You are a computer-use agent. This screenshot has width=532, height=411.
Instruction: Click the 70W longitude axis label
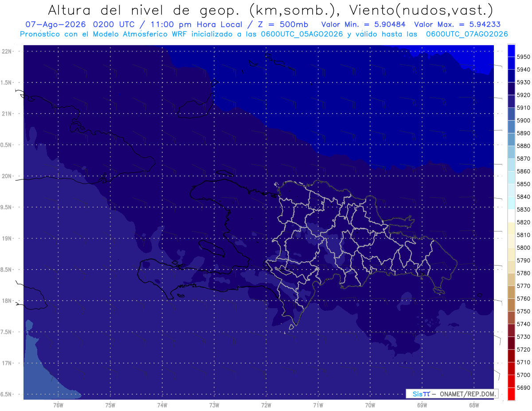click(370, 405)
